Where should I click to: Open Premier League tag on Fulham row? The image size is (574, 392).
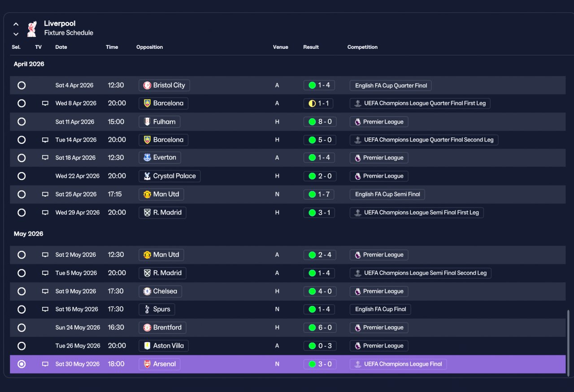[379, 122]
